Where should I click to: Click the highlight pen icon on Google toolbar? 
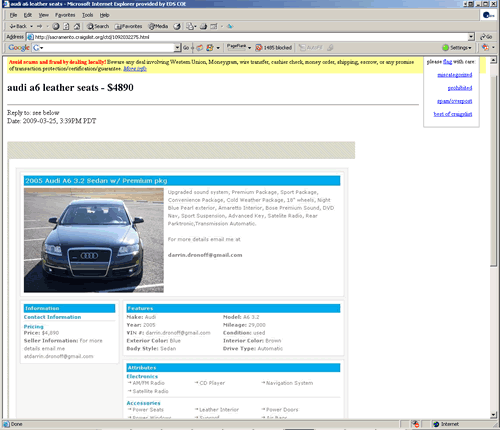(330, 48)
